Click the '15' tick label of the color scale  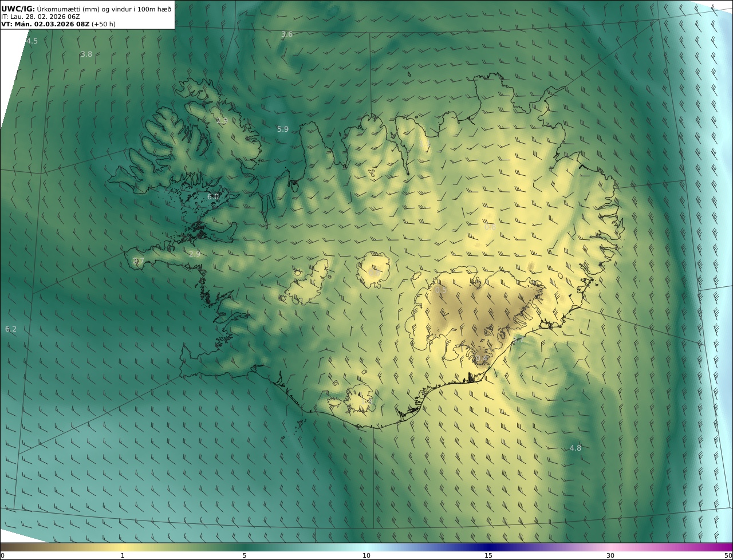(488, 555)
